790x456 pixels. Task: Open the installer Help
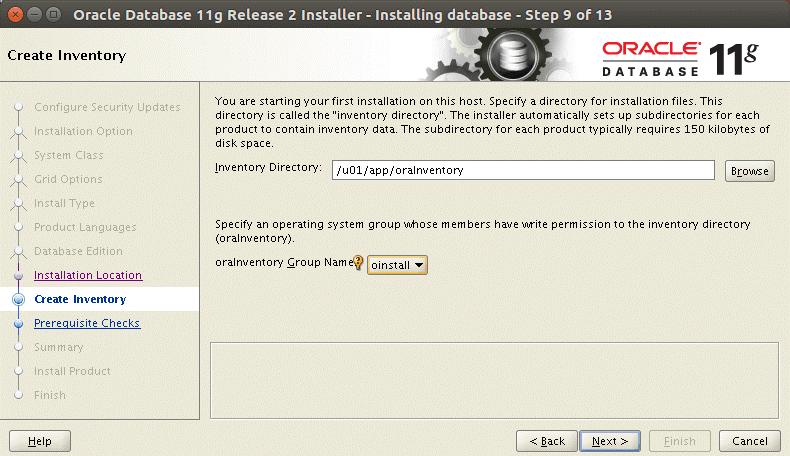point(40,441)
